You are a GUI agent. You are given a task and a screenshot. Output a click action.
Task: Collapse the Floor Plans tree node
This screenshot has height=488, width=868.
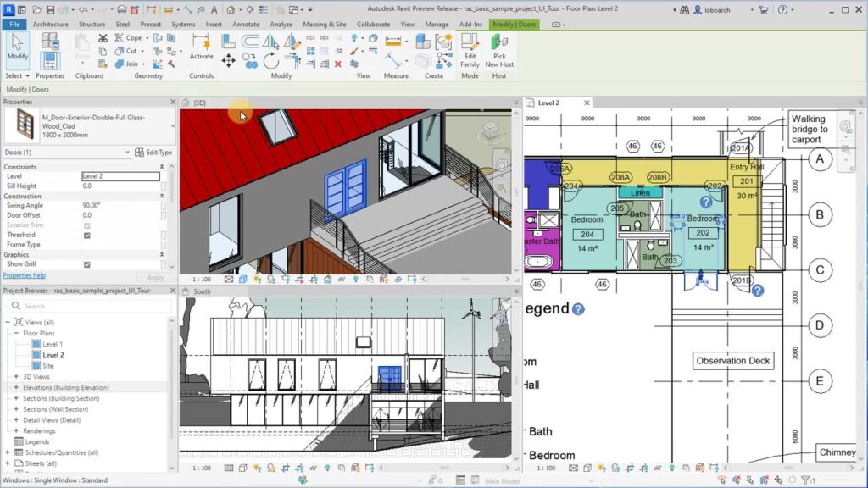click(15, 334)
